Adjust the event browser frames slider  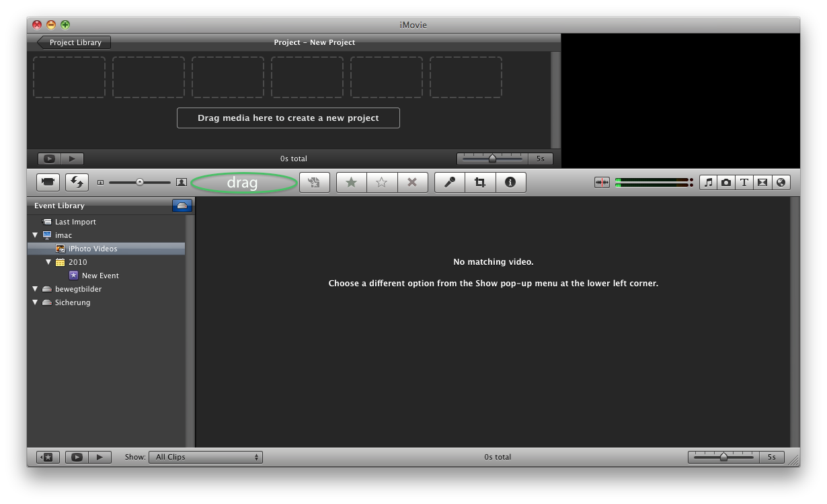pyautogui.click(x=723, y=457)
